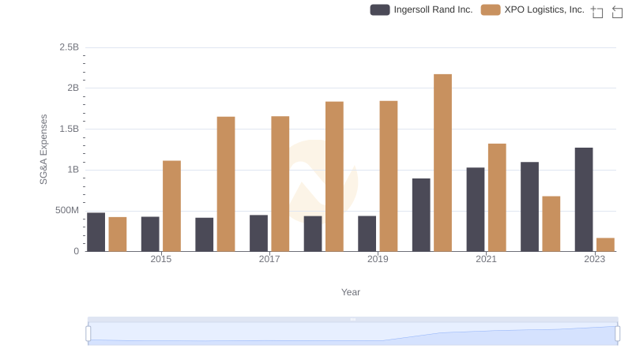Image resolution: width=632 pixels, height=364 pixels.
Task: Click the 1B y-axis label
Action: pos(73,170)
